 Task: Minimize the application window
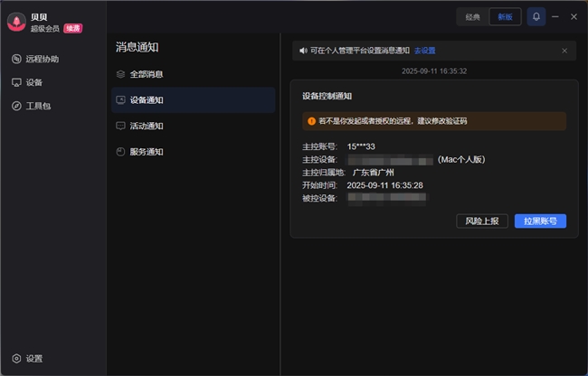pos(555,16)
